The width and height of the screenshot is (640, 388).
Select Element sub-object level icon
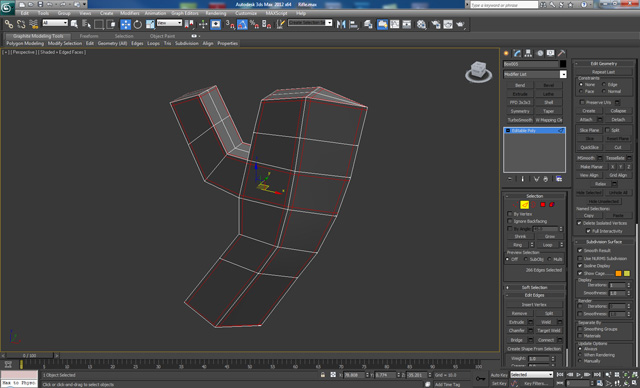[x=552, y=204]
